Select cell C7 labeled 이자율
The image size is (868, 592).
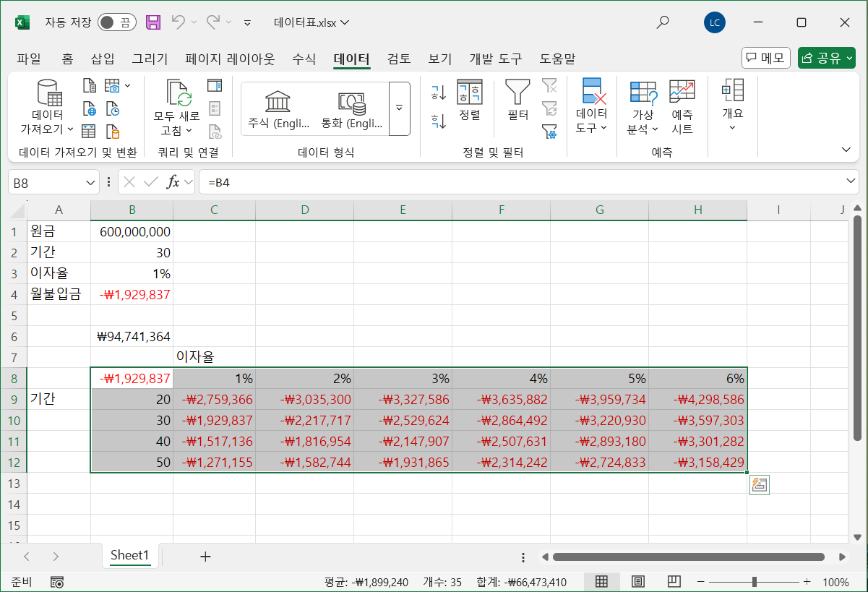click(215, 357)
